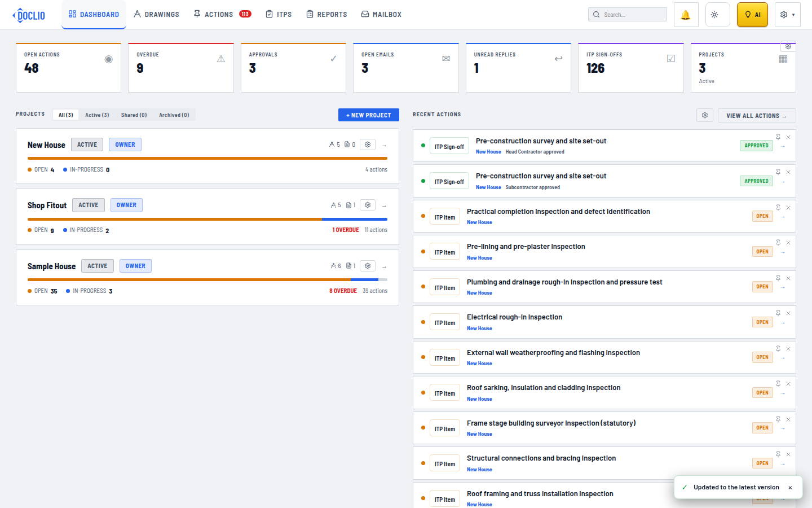Click View All Actions button
This screenshot has width=812, height=508.
point(757,115)
